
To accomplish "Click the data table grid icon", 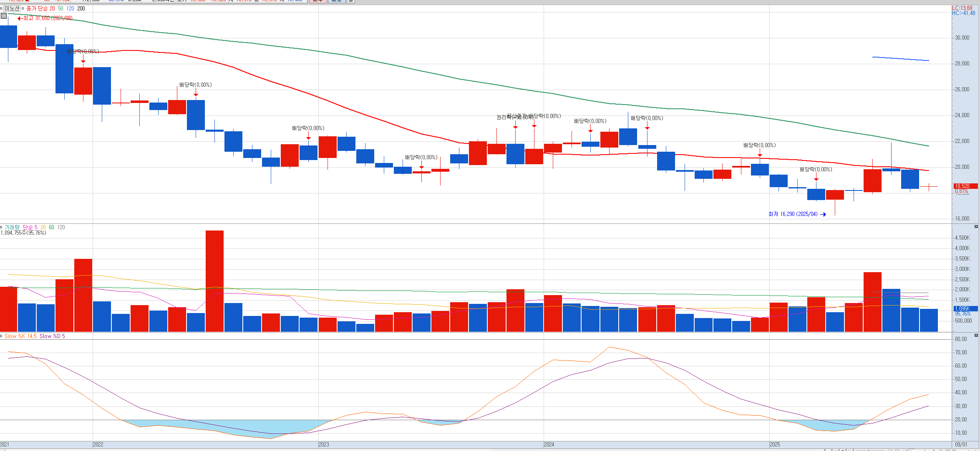I will pyautogui.click(x=4, y=16).
